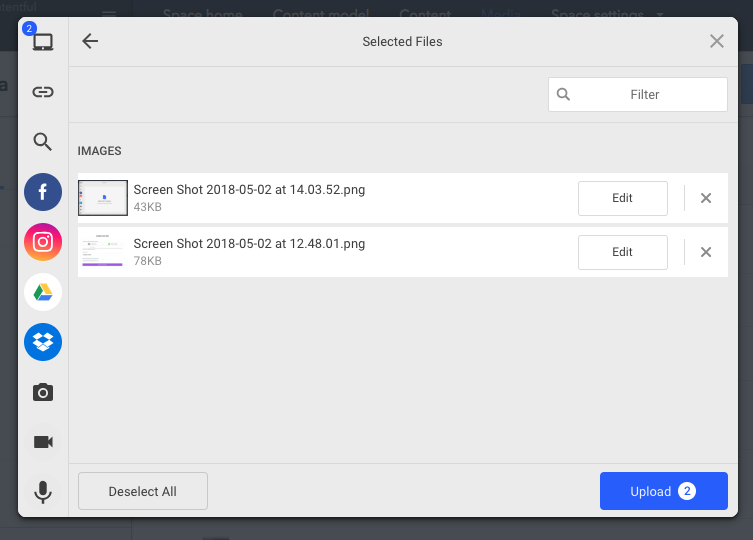Viewport: 753px width, 540px height.
Task: Choose Facebook as upload source
Action: pyautogui.click(x=43, y=192)
